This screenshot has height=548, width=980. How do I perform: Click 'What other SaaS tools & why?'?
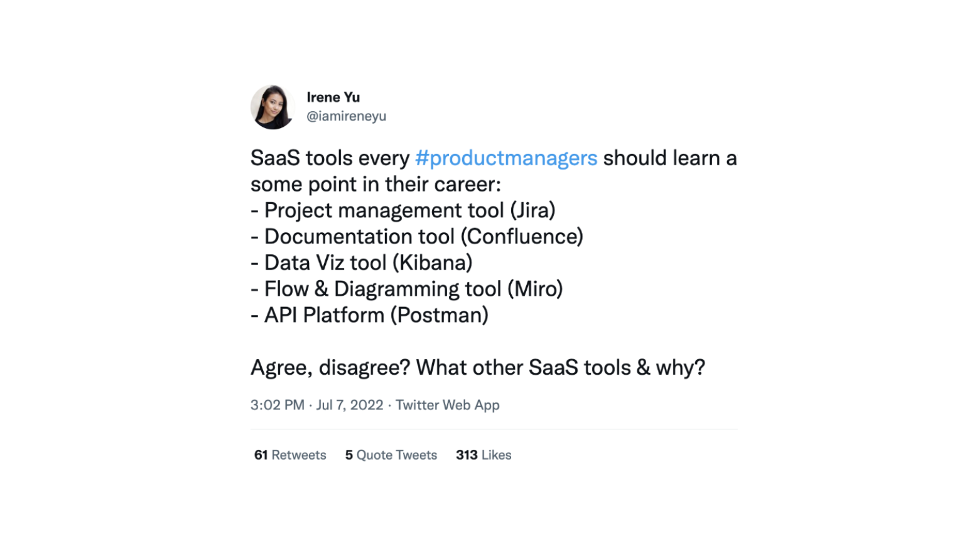[x=560, y=368]
